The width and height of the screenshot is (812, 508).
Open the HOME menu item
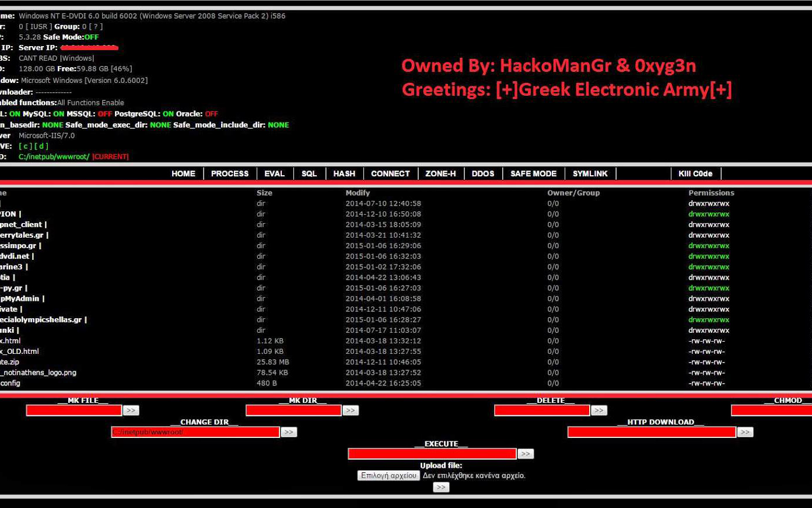[183, 173]
